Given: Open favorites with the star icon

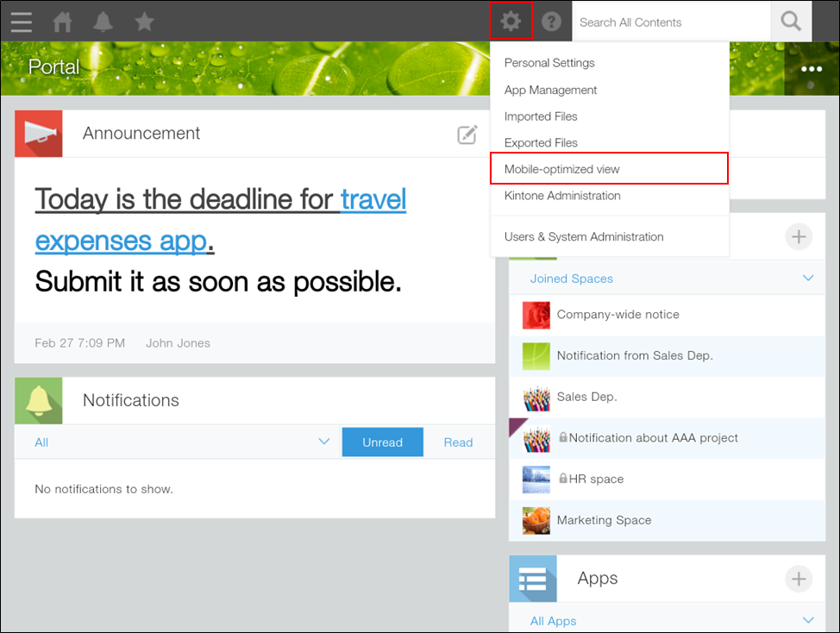Looking at the screenshot, I should [x=144, y=22].
